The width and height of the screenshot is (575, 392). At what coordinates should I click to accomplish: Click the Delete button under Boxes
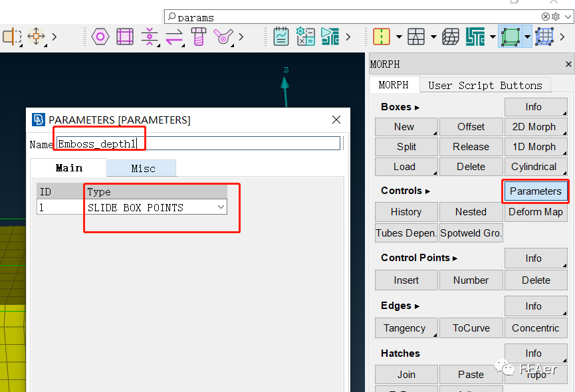coord(471,167)
